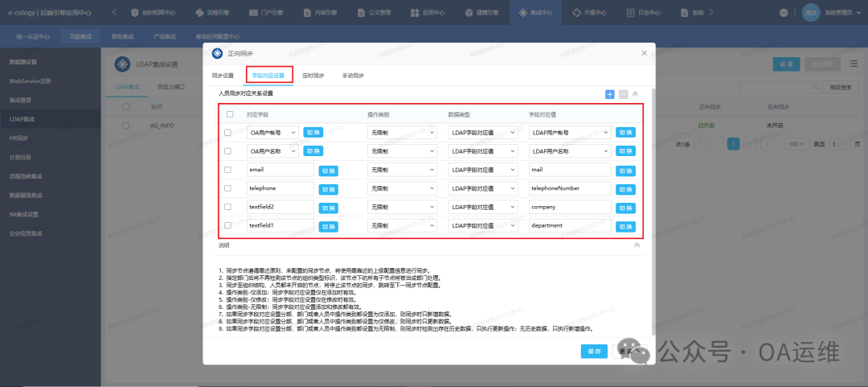Collapse the 人员同步对应关系设置 section
Image resolution: width=868 pixels, height=387 pixels.
click(x=636, y=94)
